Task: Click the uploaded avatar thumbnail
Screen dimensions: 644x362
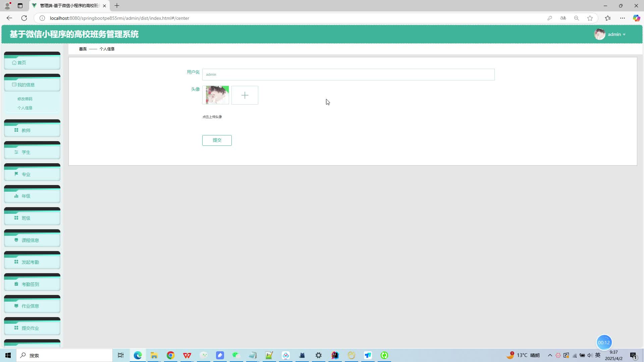Action: (216, 95)
